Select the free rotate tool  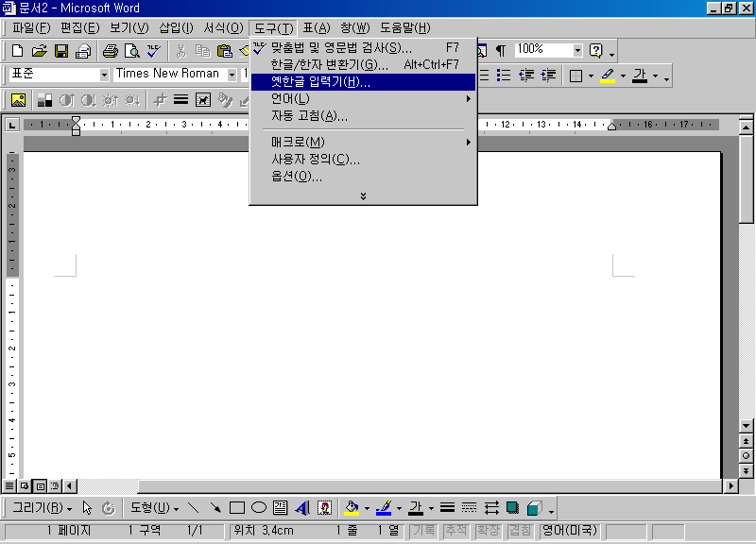[109, 508]
